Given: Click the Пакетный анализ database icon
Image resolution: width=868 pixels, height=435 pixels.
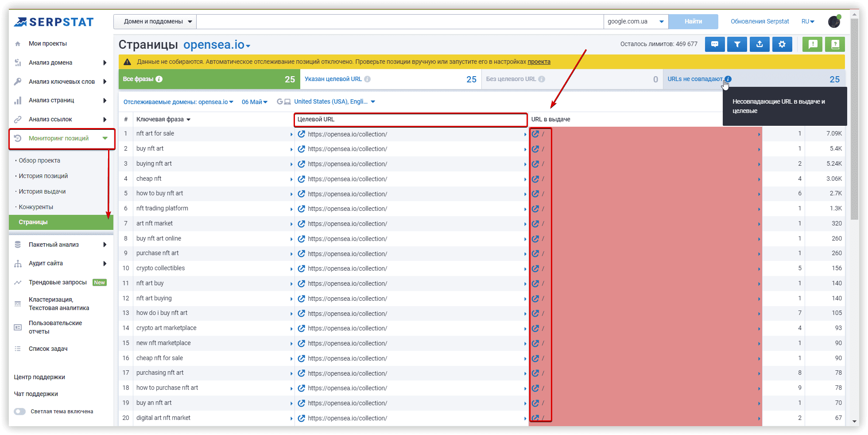Looking at the screenshot, I should 18,245.
